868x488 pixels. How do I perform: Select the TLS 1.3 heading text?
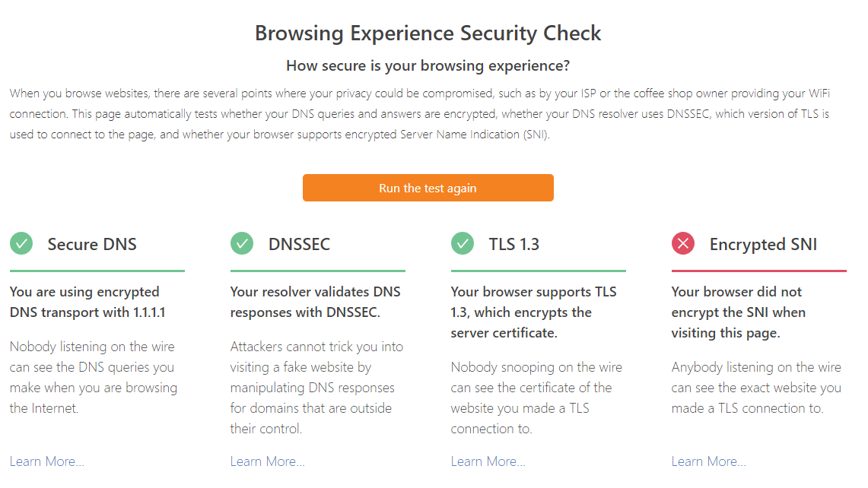[x=513, y=244]
